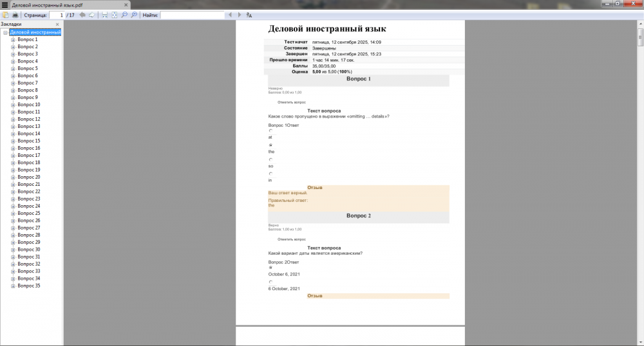Expand the Вопрос 35 bookmark node
This screenshot has height=346, width=644.
[13, 286]
